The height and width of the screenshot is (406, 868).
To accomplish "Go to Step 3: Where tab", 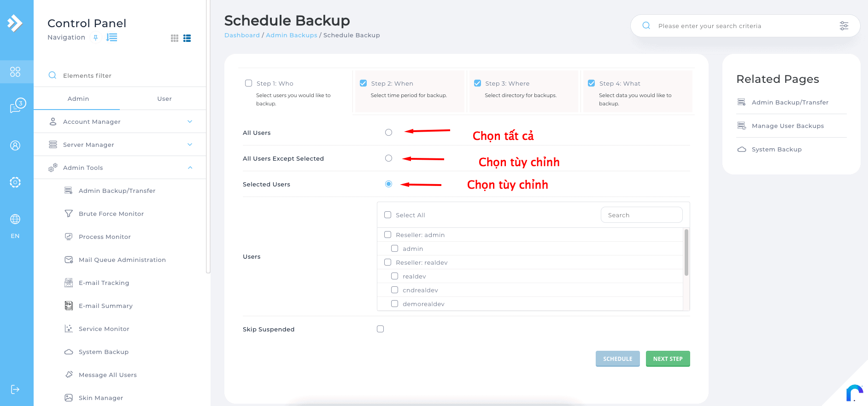I will pos(524,91).
